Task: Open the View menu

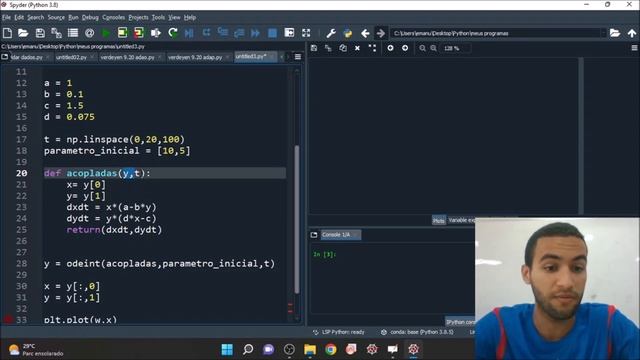Action: point(174,18)
